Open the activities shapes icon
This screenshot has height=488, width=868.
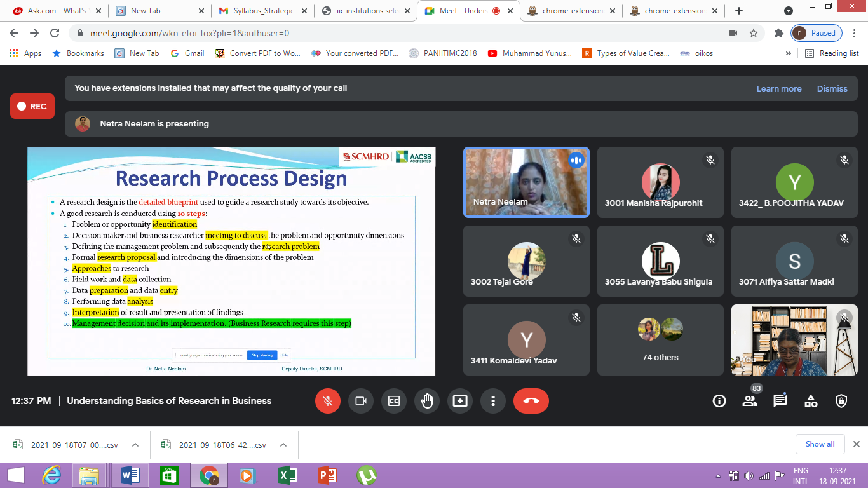(811, 401)
